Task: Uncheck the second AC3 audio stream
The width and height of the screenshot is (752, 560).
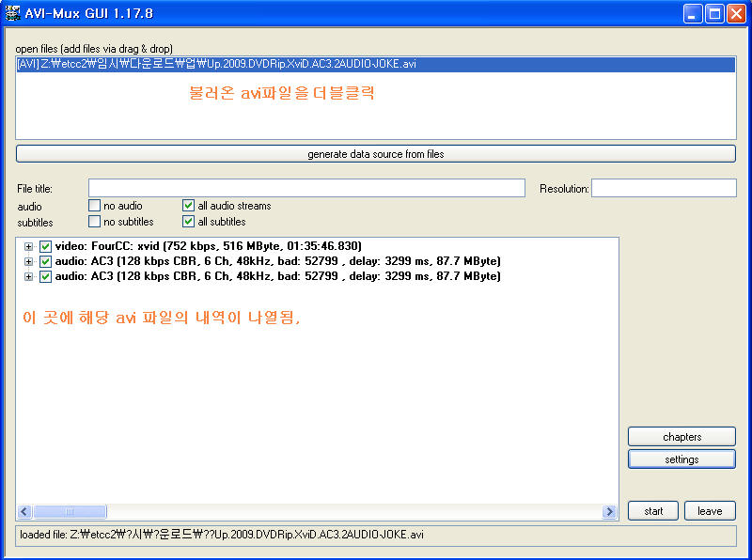Action: pyautogui.click(x=45, y=276)
